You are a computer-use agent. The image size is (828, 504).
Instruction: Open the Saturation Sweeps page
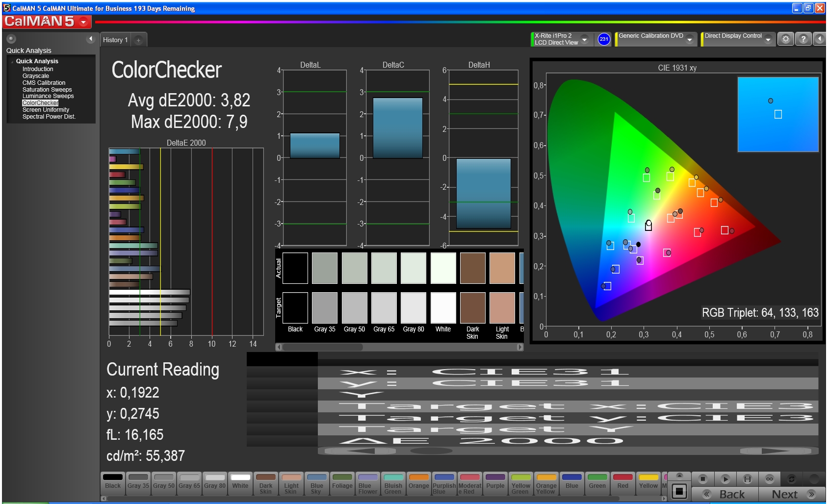[47, 90]
